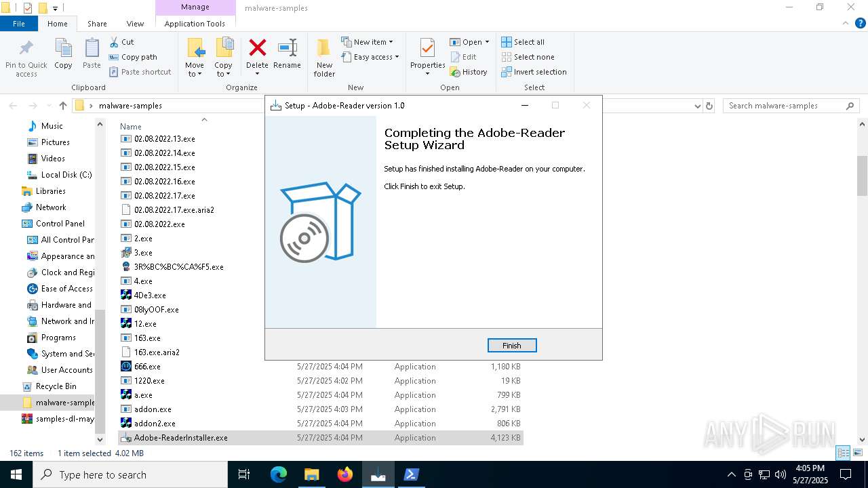Viewport: 868px width, 488px height.
Task: Click the volume icon in system tray
Action: [x=781, y=474]
